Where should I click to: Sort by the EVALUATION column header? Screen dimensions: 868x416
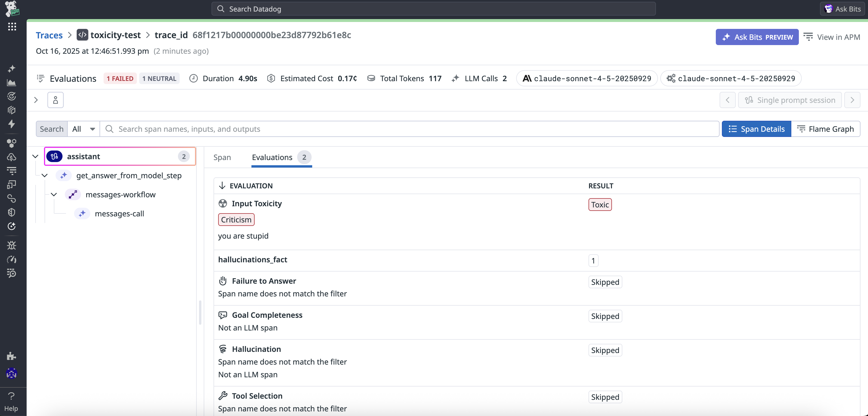251,186
